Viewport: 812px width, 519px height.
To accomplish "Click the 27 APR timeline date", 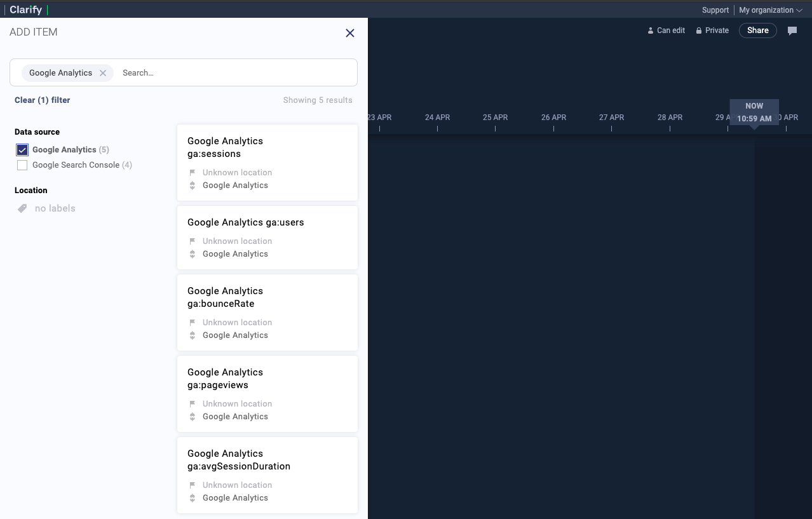I will 611,118.
